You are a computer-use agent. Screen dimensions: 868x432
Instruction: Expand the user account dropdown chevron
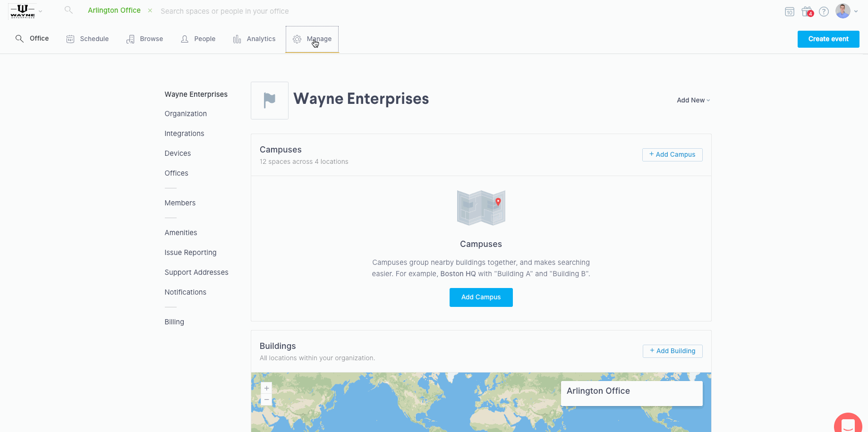[856, 11]
